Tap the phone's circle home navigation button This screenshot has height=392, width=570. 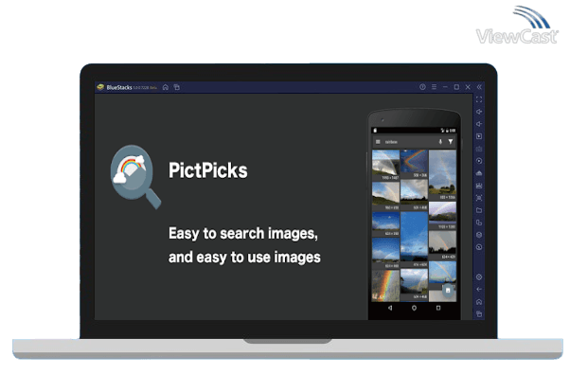414,308
